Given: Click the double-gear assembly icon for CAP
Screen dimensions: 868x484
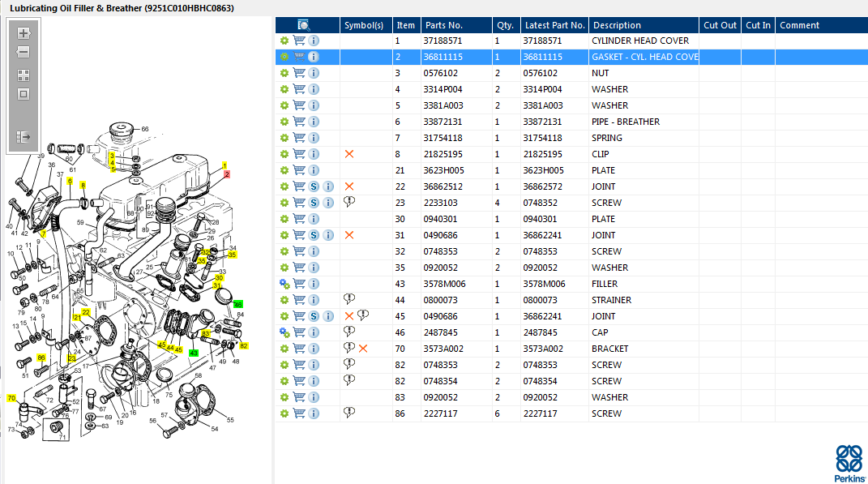Looking at the screenshot, I should pos(284,333).
